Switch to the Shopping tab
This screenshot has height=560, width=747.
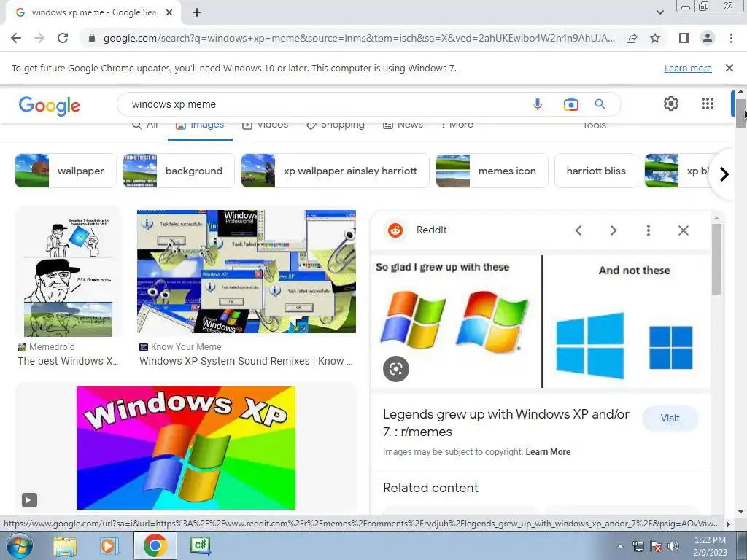point(336,125)
